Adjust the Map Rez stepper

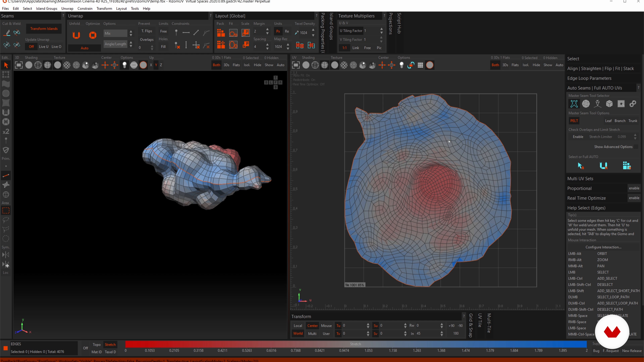(288, 46)
